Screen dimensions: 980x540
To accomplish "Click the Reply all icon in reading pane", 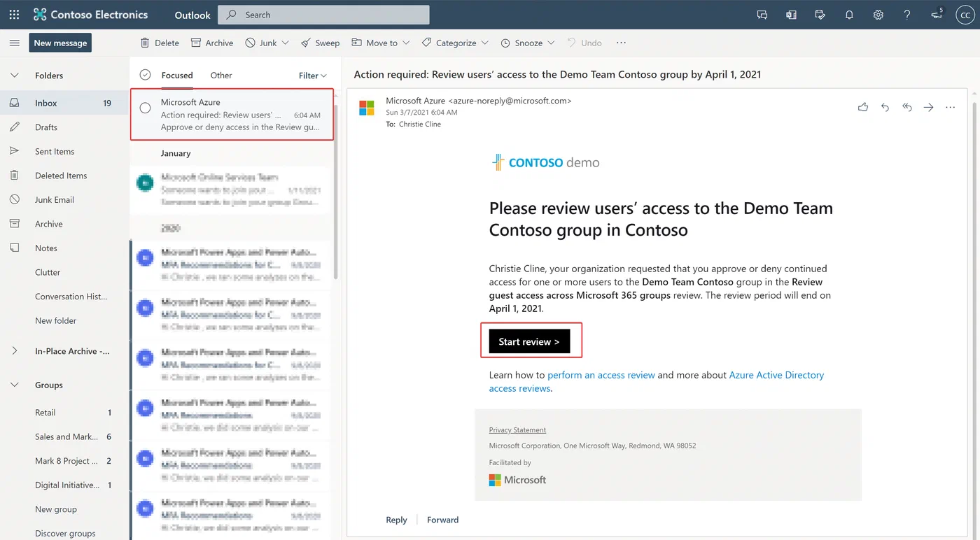I will point(906,107).
